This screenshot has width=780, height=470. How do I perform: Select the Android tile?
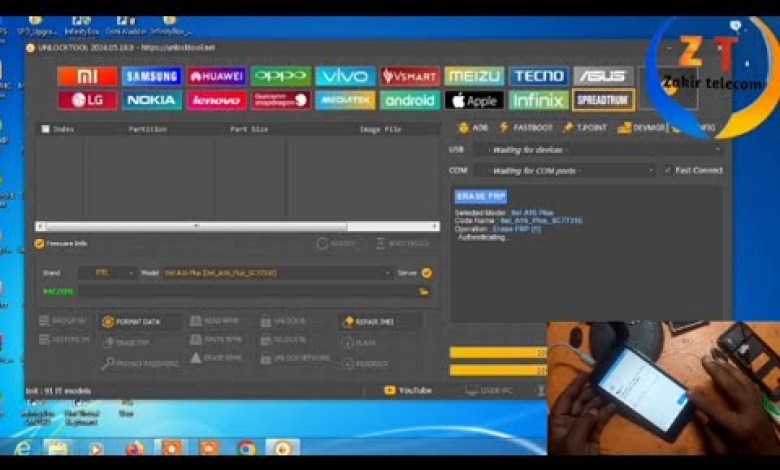[x=410, y=100]
